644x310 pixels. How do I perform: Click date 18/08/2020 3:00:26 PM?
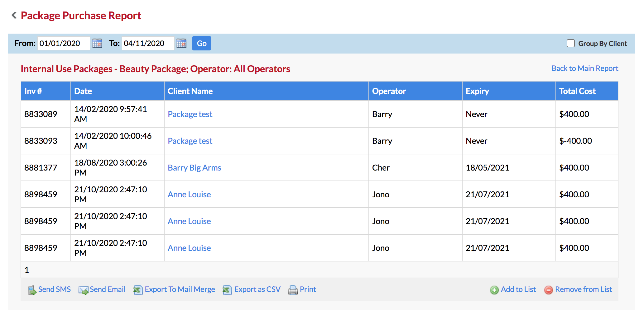[110, 168]
